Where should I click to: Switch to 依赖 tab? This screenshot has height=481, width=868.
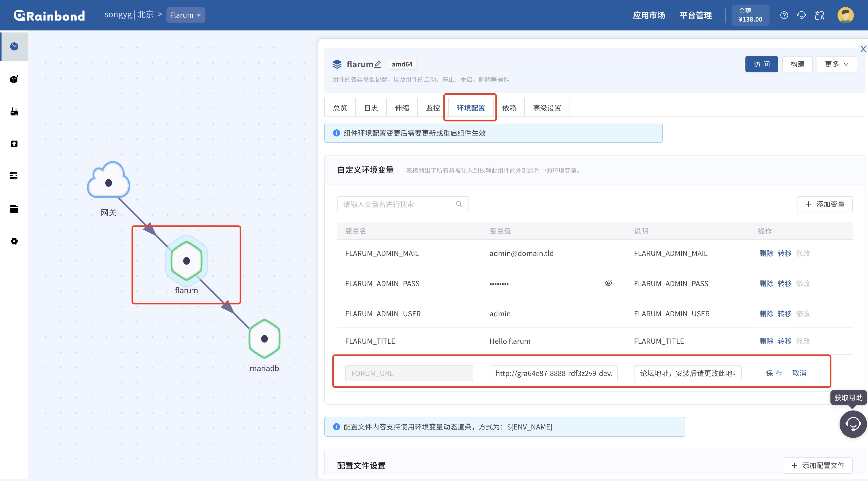(509, 108)
